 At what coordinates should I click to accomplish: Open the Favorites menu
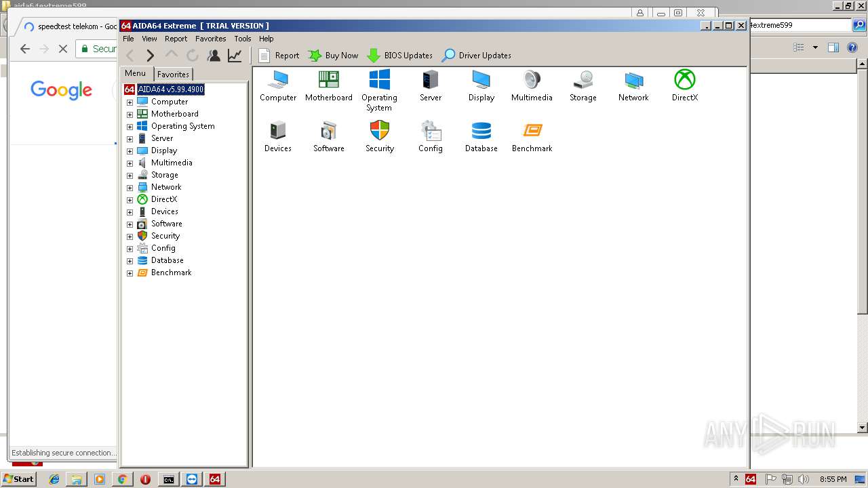(x=211, y=39)
